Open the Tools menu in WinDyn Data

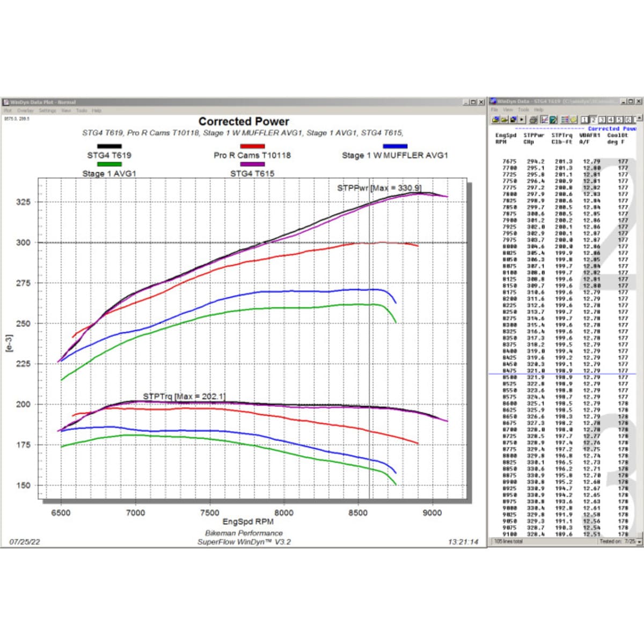click(x=523, y=109)
